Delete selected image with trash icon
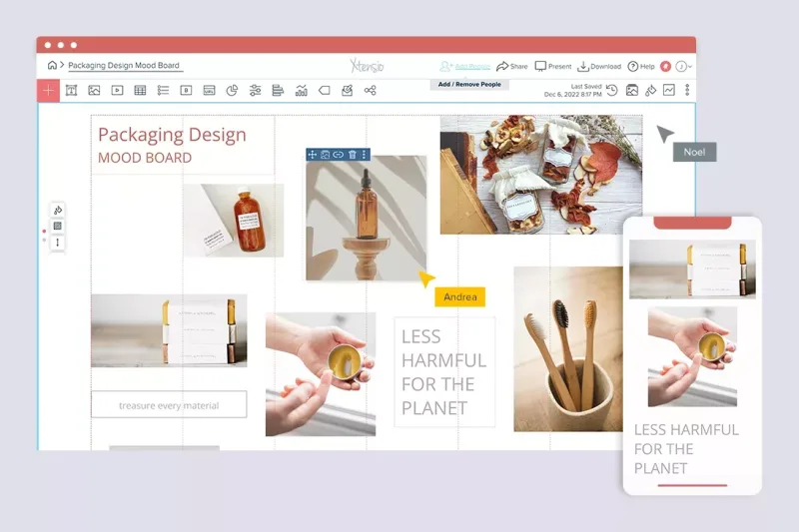This screenshot has width=799, height=532. coord(352,155)
